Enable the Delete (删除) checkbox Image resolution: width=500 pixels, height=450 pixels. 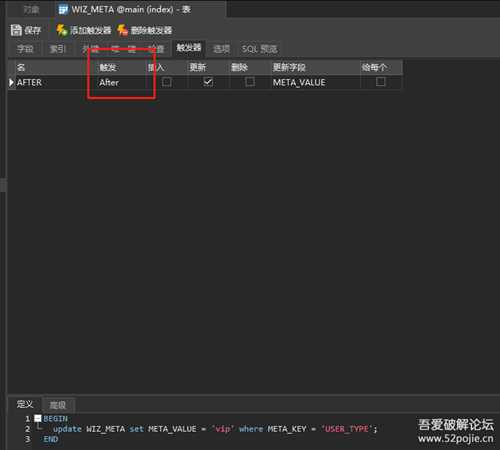(x=250, y=82)
